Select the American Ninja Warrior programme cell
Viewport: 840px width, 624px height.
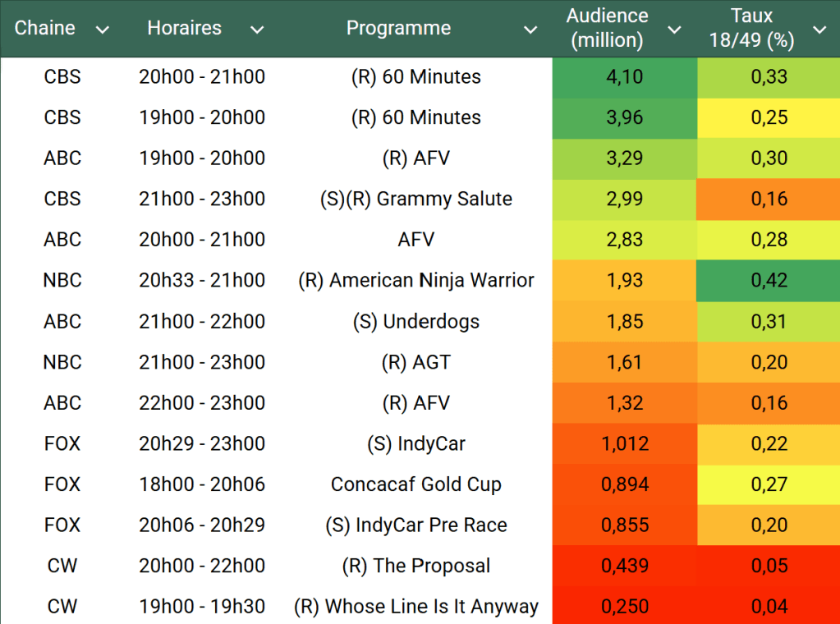click(415, 281)
